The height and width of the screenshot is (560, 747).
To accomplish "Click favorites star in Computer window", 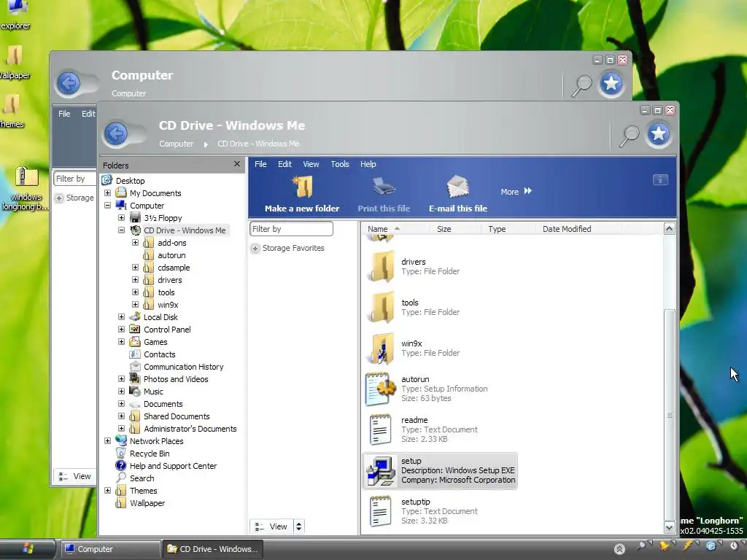I will coord(611,84).
